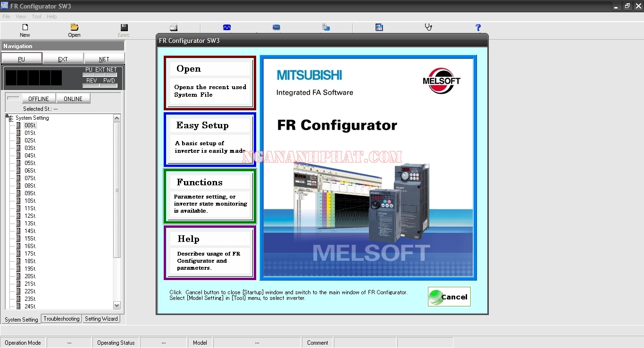Open the Tool menu
Screen dimensions: 644x348
pyautogui.click(x=36, y=17)
